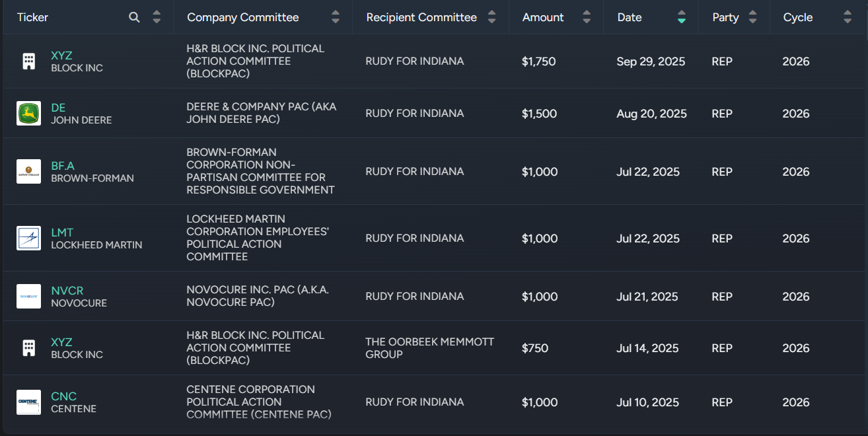Viewport: 868px width, 436px height.
Task: Open the DE ticker link
Action: (x=58, y=108)
